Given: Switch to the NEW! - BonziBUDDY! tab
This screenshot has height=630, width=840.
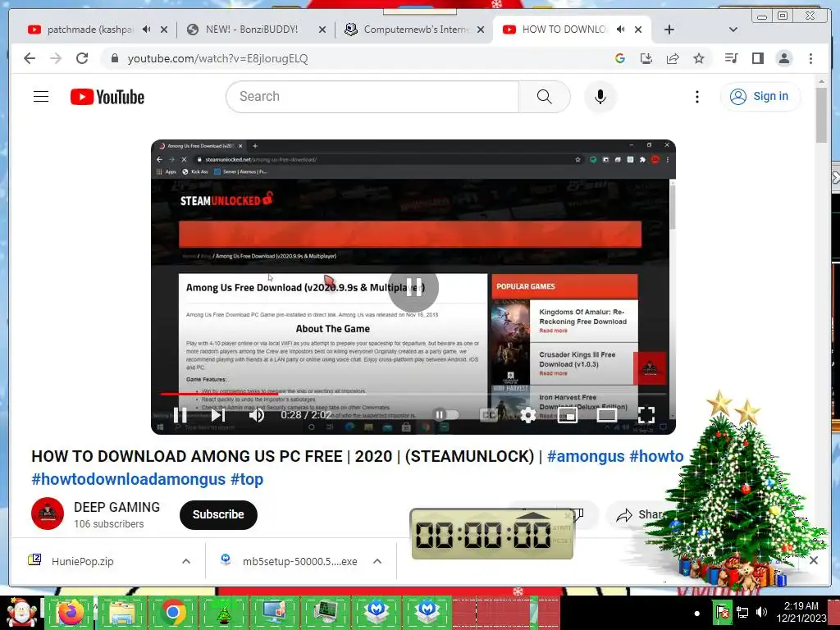Looking at the screenshot, I should coord(252,30).
